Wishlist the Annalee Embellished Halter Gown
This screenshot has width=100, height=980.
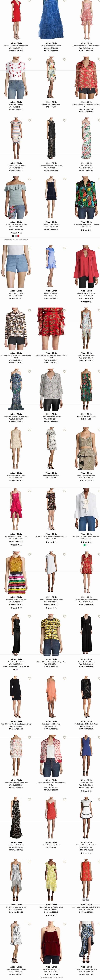point(29,371)
